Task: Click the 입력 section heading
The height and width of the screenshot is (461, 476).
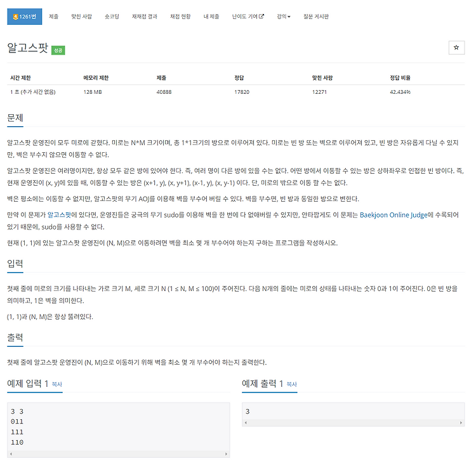Action: point(15,263)
